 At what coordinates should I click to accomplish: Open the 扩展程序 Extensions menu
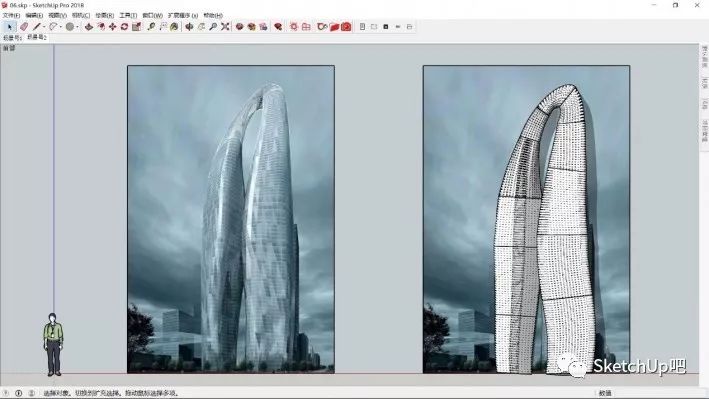(183, 15)
